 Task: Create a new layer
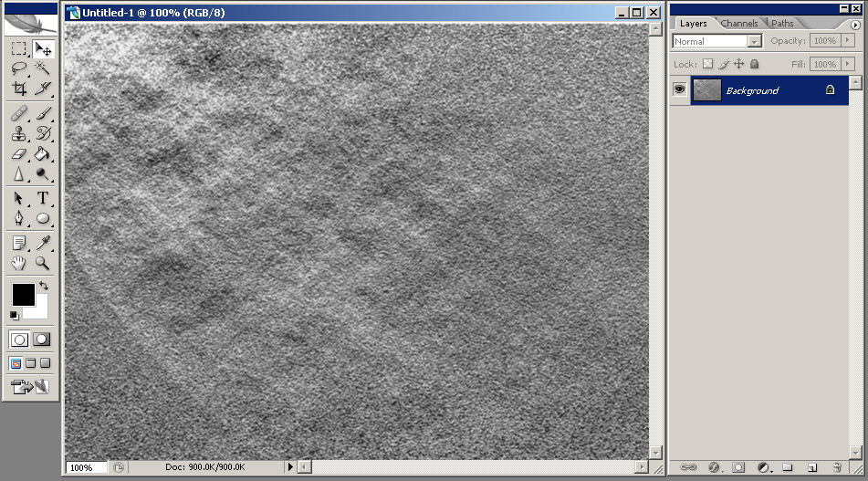[x=812, y=467]
